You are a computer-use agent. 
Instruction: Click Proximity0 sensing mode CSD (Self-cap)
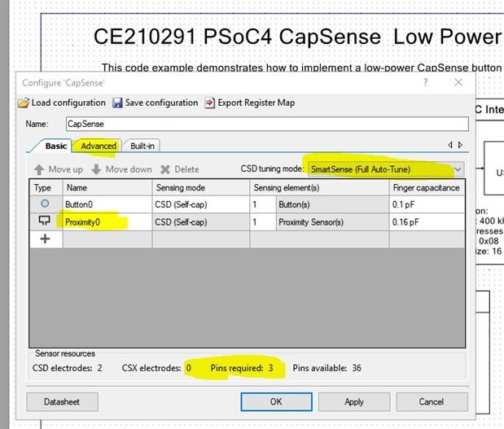pyautogui.click(x=201, y=222)
